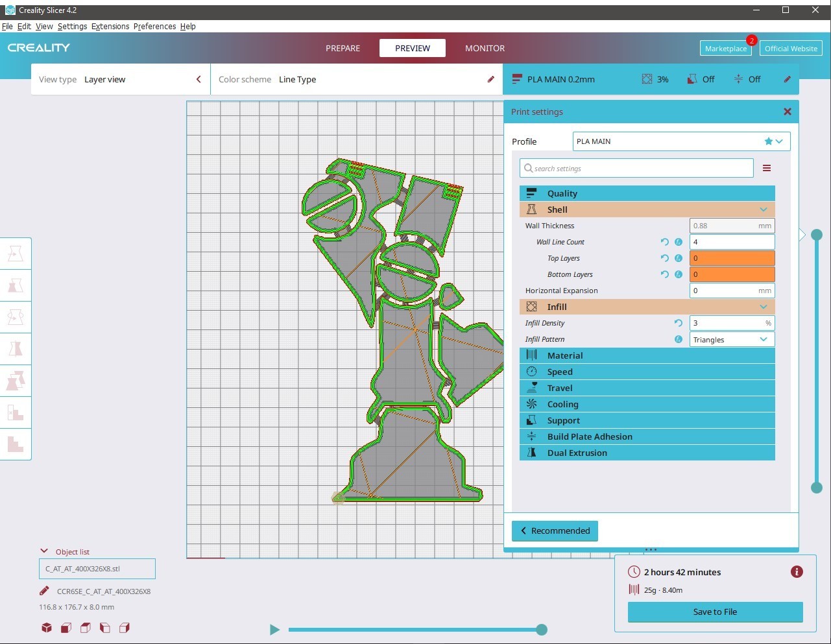Collapse the Shell settings section
Image resolution: width=831 pixels, height=644 pixels.
[x=647, y=209]
